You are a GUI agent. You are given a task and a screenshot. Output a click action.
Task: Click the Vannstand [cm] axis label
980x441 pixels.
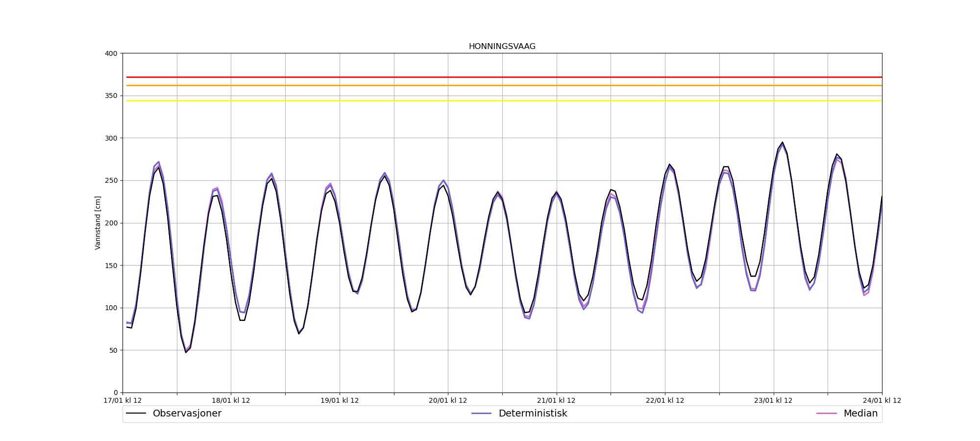(98, 223)
